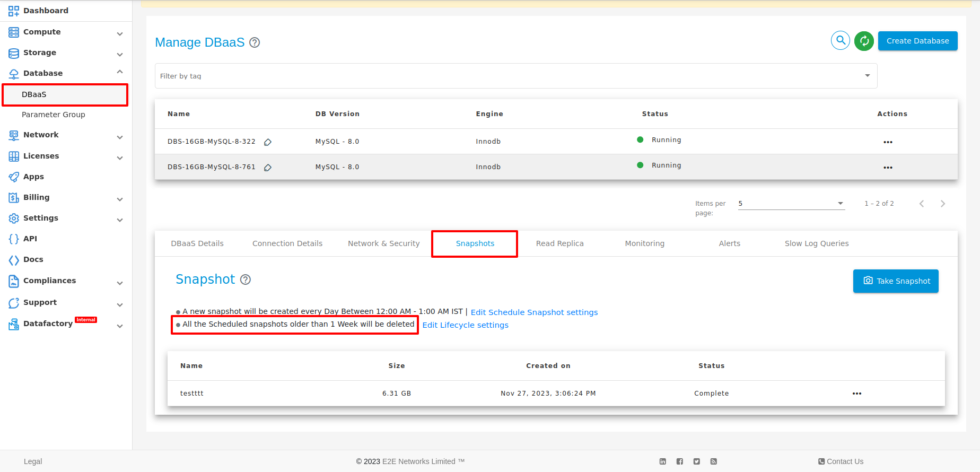Click the Compute server icon
Viewport: 980px width, 472px height.
point(14,32)
